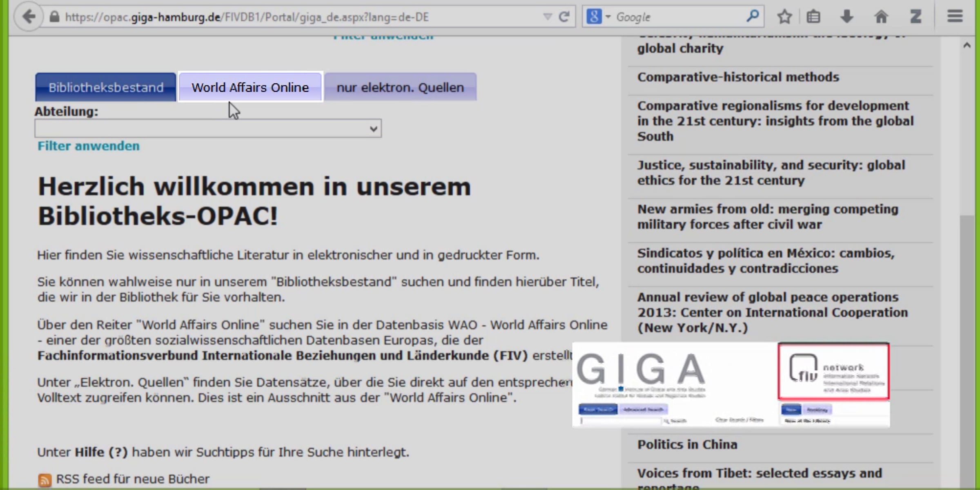Image resolution: width=980 pixels, height=490 pixels.
Task: Open the Politics in China title link
Action: [x=687, y=444]
